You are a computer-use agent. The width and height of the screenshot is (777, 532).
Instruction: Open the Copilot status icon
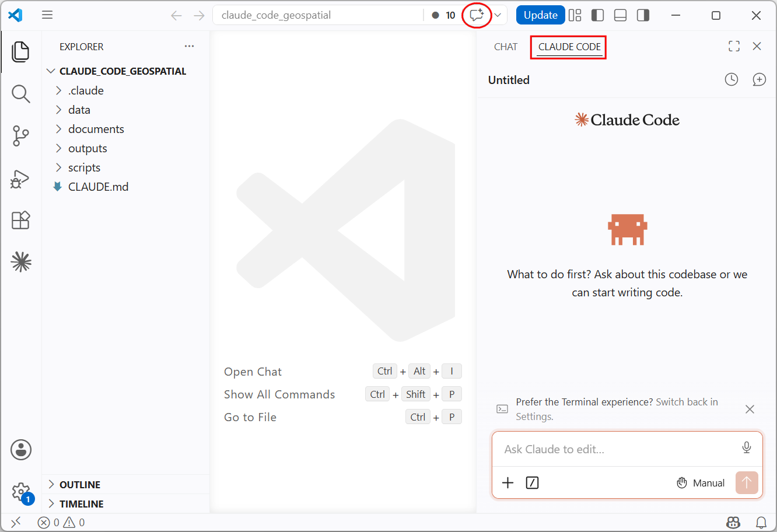click(x=733, y=522)
